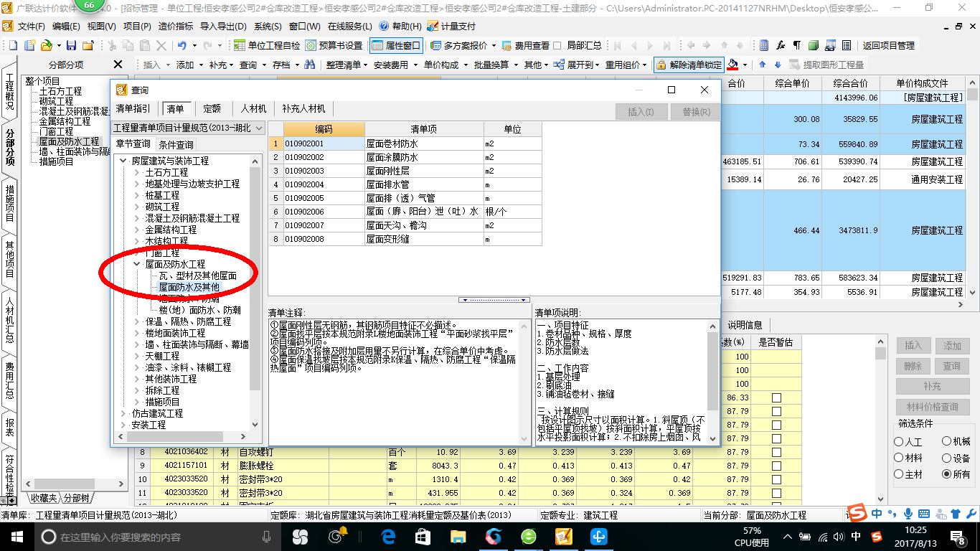Toggle the 局部汇总 checkbox
The image size is (980, 551).
[557, 45]
